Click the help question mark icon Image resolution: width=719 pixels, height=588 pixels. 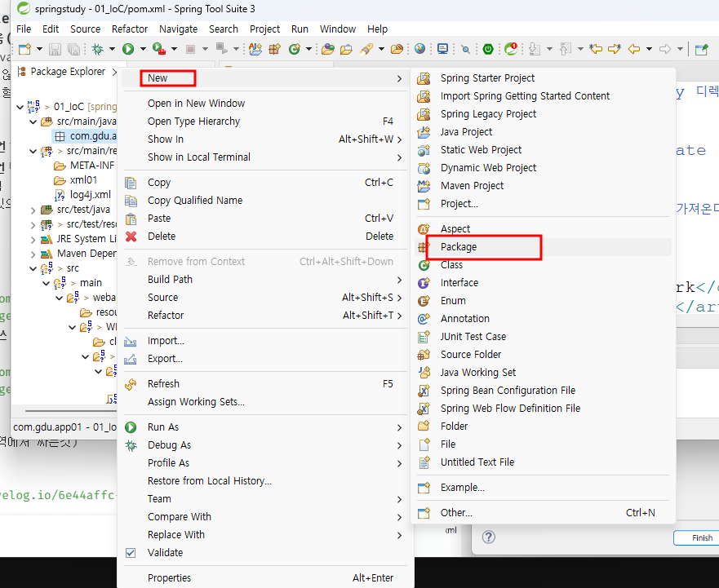point(489,537)
